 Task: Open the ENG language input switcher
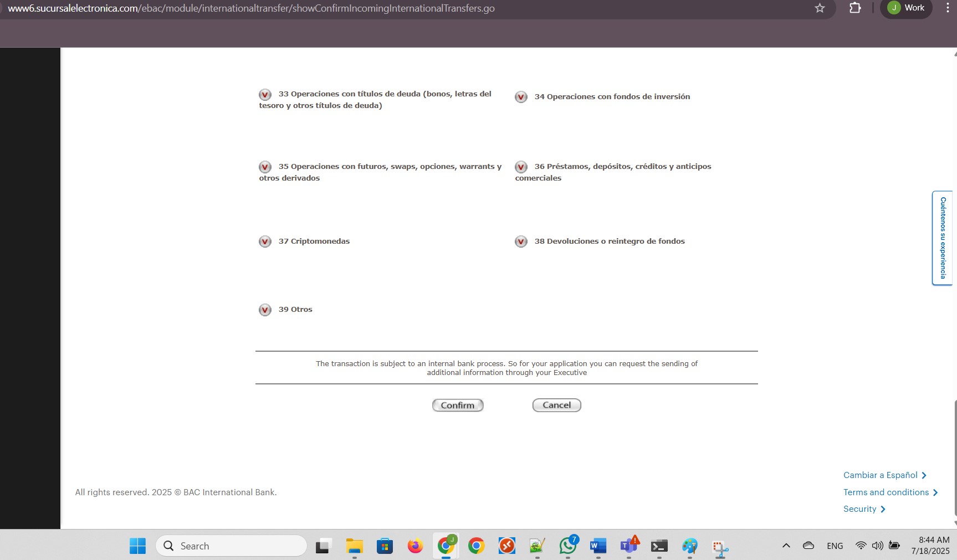[835, 546]
